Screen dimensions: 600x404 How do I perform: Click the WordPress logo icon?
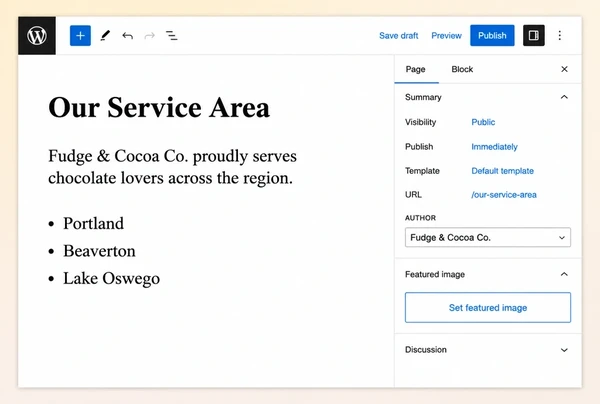tap(37, 36)
